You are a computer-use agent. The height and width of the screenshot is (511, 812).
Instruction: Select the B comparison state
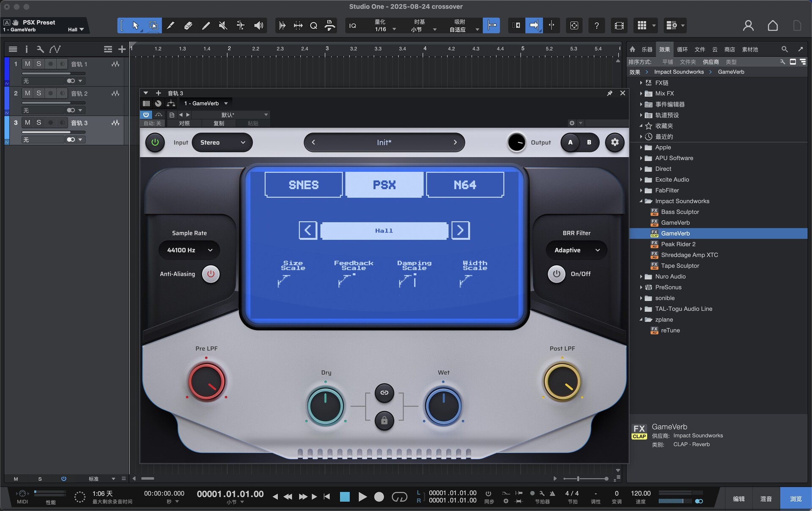[x=589, y=143]
